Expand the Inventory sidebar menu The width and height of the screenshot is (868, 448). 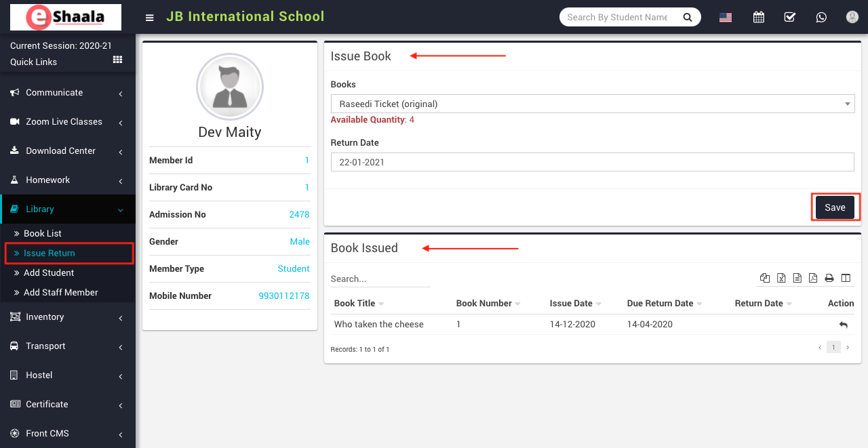pyautogui.click(x=67, y=317)
